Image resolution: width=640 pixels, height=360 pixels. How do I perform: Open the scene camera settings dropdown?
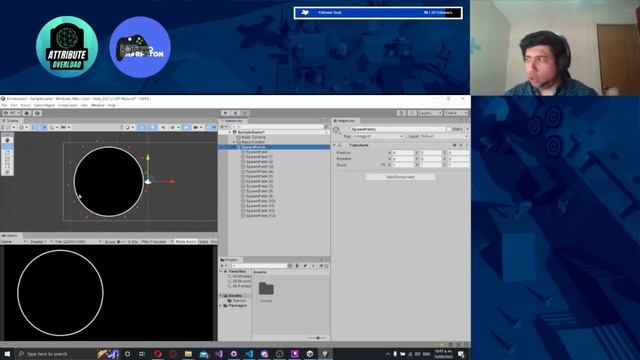(198, 127)
